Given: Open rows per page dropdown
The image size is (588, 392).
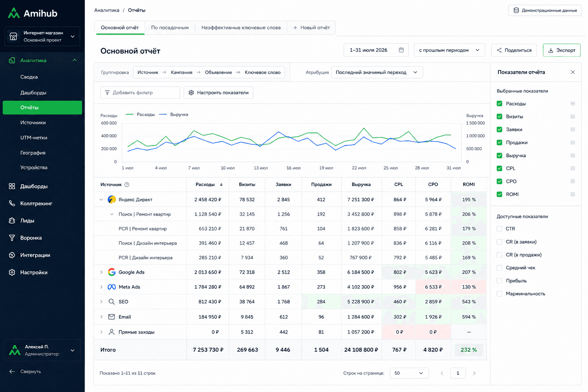Looking at the screenshot, I should tap(409, 373).
